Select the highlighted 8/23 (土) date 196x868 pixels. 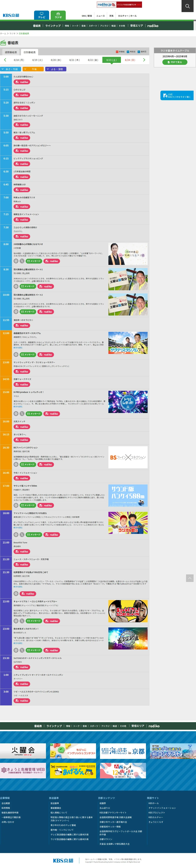point(111,60)
